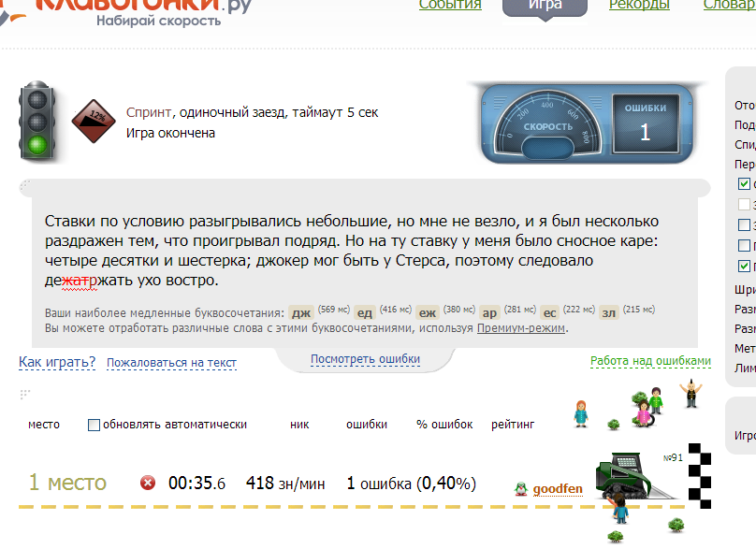Open the Игра tab

545,7
